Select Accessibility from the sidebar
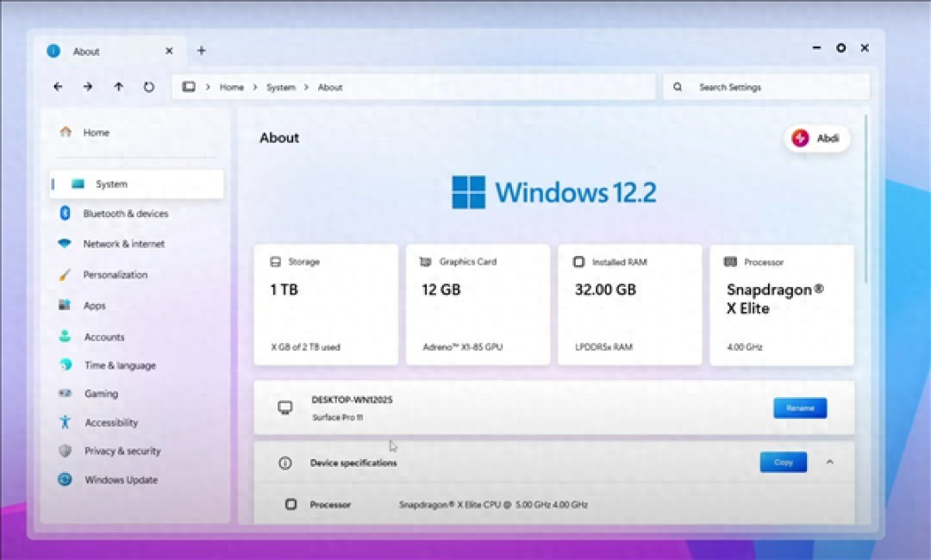The height and width of the screenshot is (560, 931). click(x=110, y=423)
